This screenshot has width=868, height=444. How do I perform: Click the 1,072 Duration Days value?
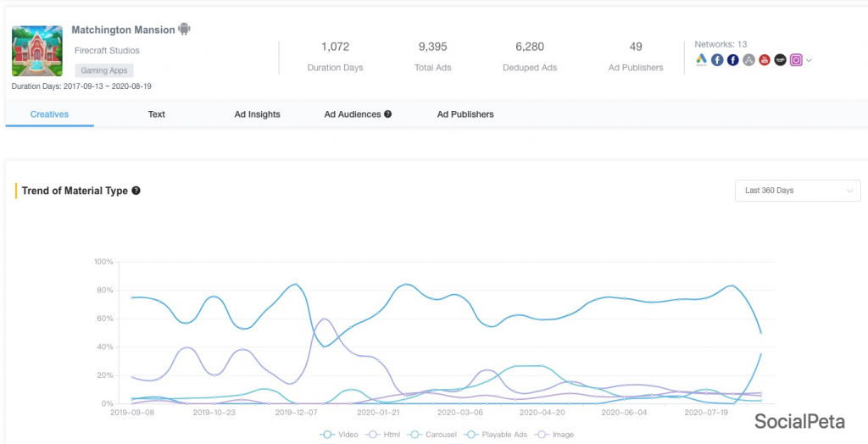click(335, 47)
